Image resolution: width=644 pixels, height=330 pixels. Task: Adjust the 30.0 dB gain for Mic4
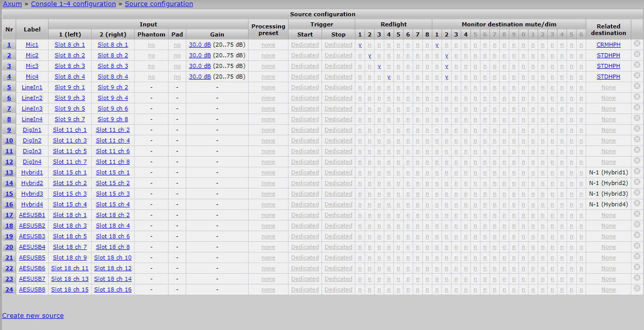tap(199, 77)
